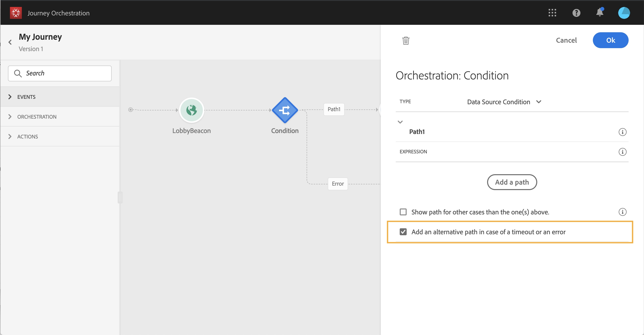The image size is (644, 335).
Task: Click the info icon beside Path1
Action: (622, 132)
